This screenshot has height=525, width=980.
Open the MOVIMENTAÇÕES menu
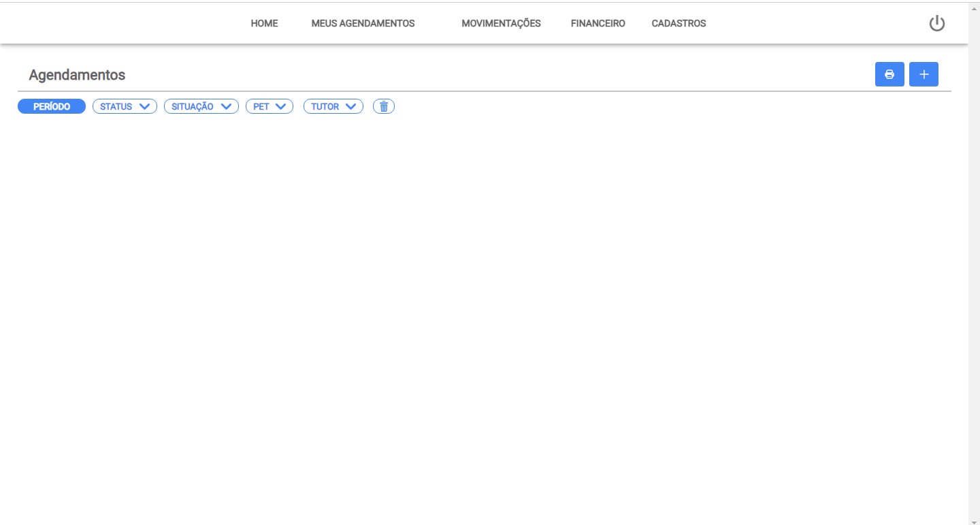(x=501, y=23)
